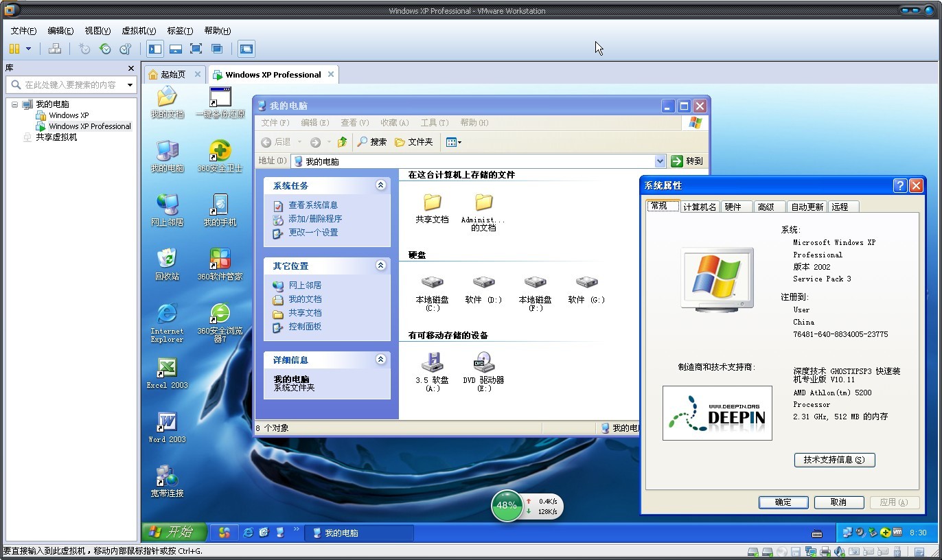Screen dimensions: 942x560
Task: Open 工具(T) menu in 我的电脑 window
Action: 435,123
